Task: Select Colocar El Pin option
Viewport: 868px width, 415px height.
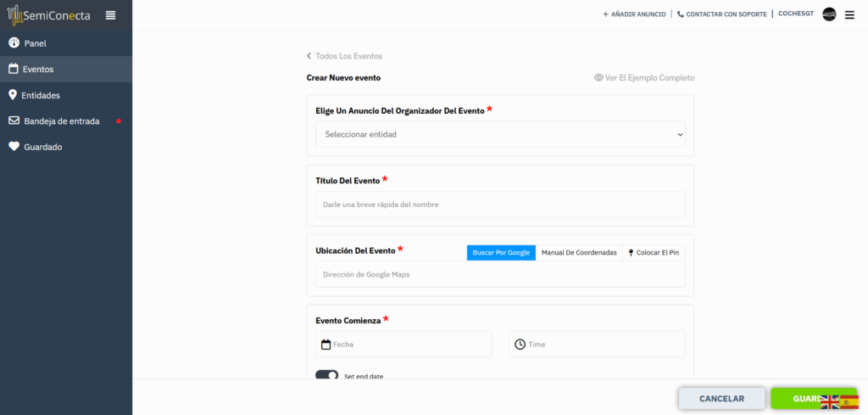Action: tap(654, 252)
